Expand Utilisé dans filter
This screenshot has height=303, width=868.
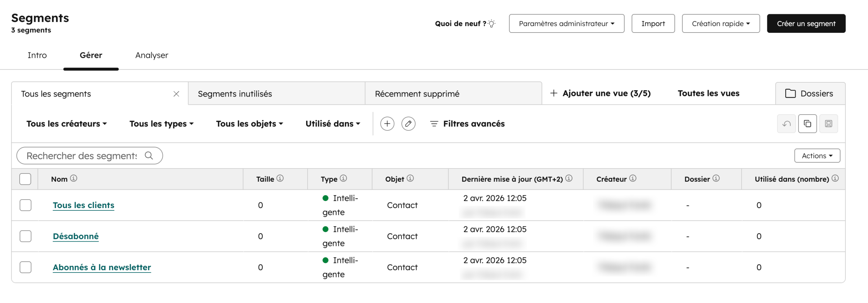pyautogui.click(x=333, y=124)
